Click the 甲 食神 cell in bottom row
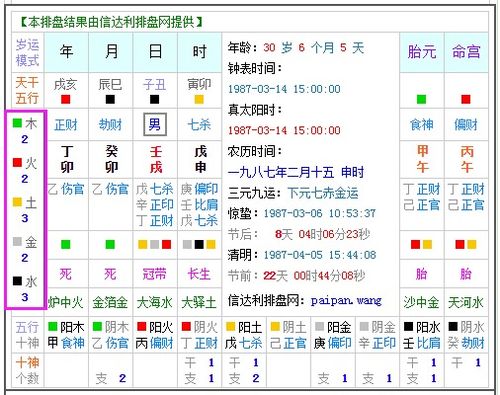The width and height of the screenshot is (500, 395). click(66, 343)
